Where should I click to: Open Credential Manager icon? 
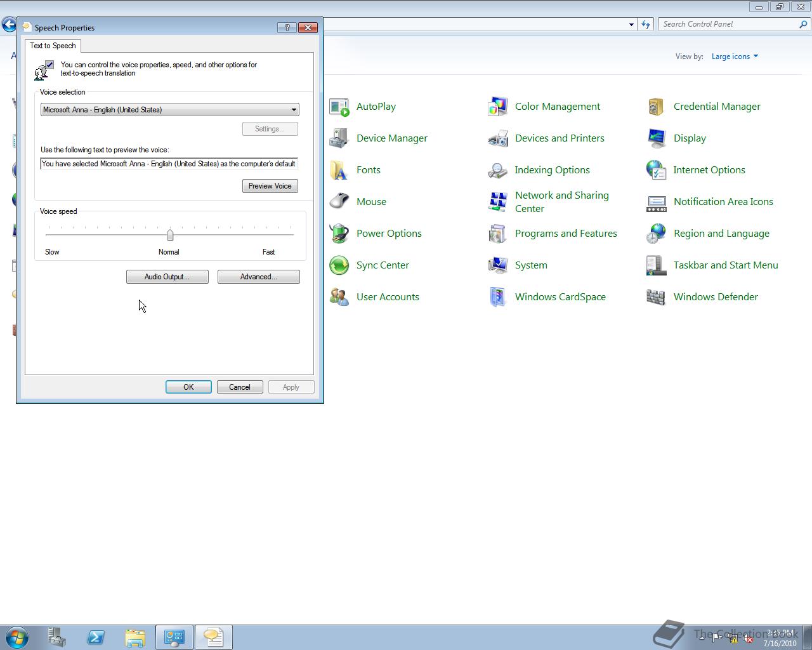tap(657, 107)
